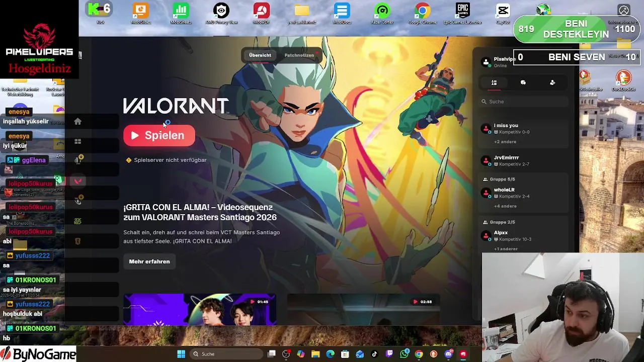Open the MobiSheets desktop shortcut

tap(181, 13)
